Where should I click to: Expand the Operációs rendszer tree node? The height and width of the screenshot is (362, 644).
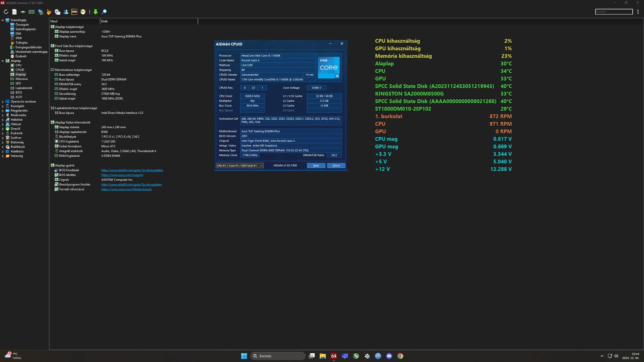point(3,102)
